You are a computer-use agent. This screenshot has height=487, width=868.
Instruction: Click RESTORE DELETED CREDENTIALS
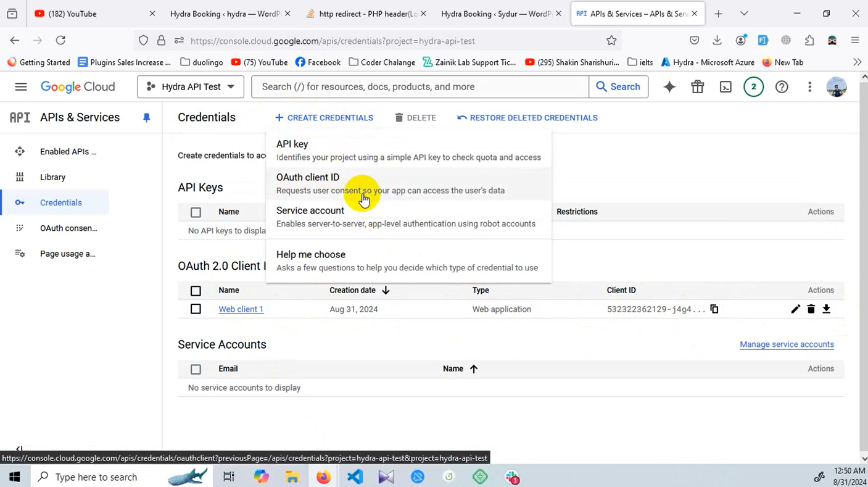click(x=527, y=118)
